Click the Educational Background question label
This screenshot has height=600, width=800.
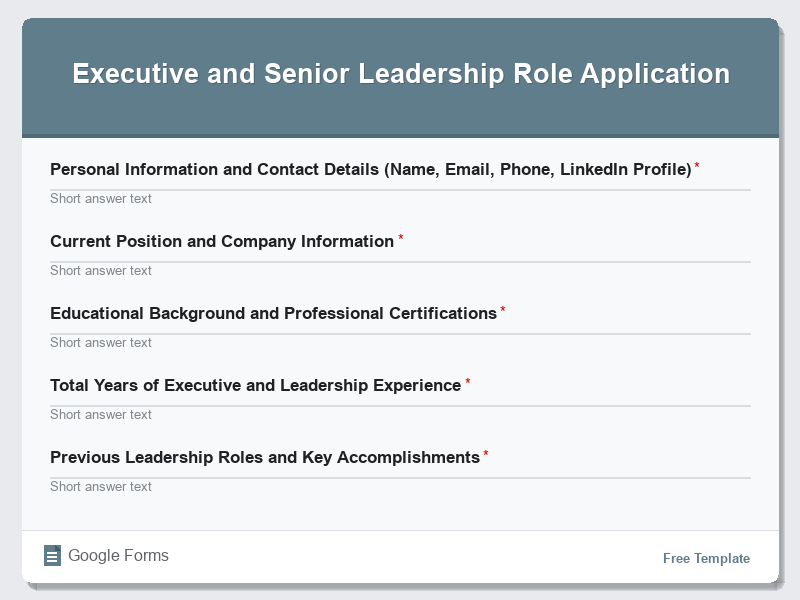click(273, 312)
